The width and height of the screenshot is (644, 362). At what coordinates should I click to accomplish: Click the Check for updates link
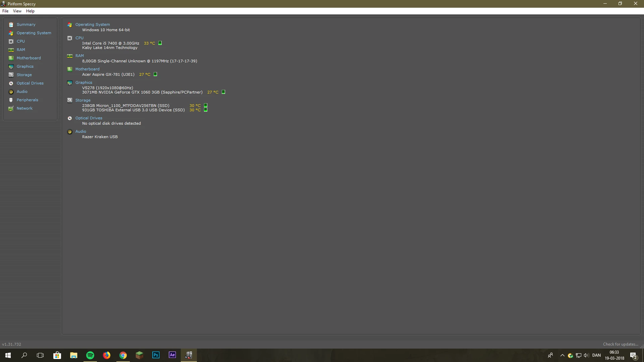point(620,344)
